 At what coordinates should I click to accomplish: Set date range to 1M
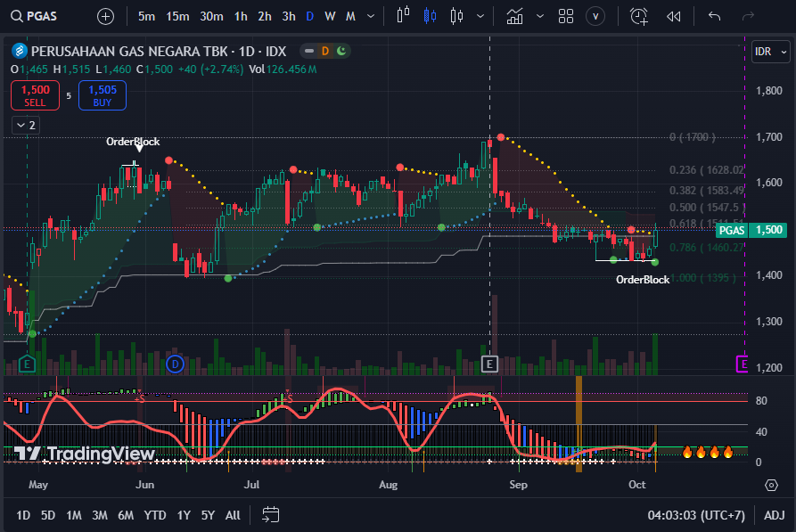click(x=74, y=515)
